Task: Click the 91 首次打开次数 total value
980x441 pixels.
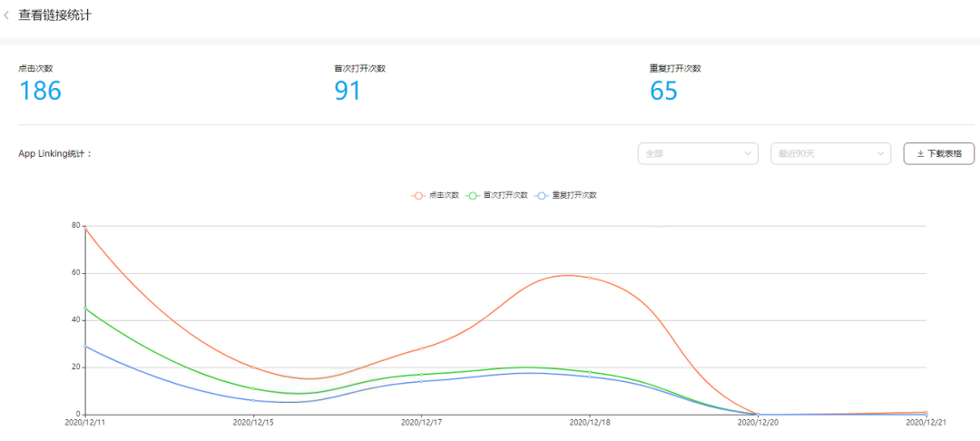Action: (348, 91)
